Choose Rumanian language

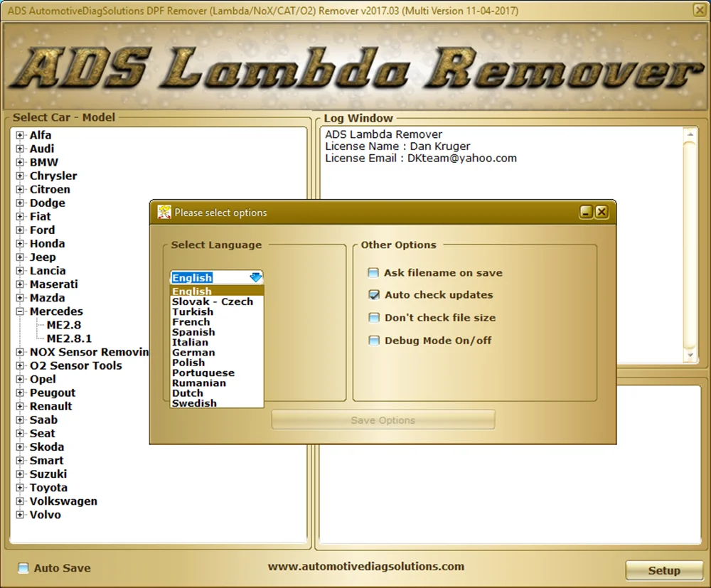[x=217, y=383]
